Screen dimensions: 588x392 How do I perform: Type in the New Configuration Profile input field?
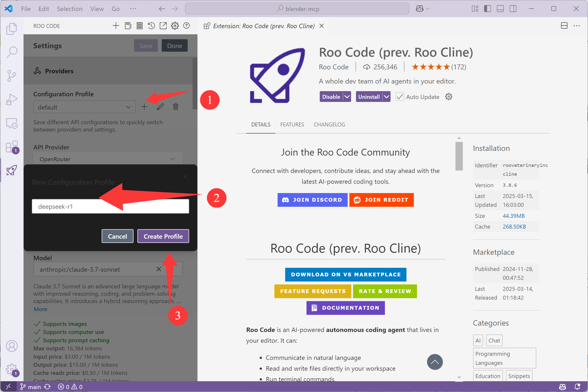tap(110, 207)
